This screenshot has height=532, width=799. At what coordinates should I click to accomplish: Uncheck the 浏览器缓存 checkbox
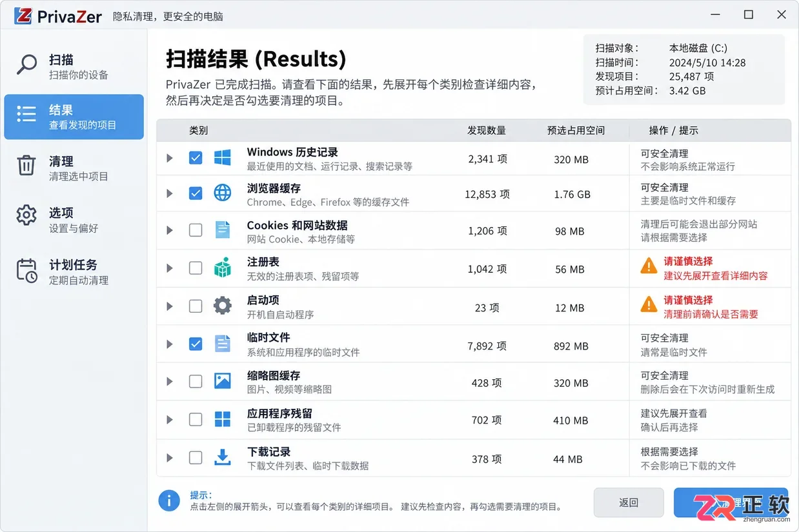click(x=196, y=193)
